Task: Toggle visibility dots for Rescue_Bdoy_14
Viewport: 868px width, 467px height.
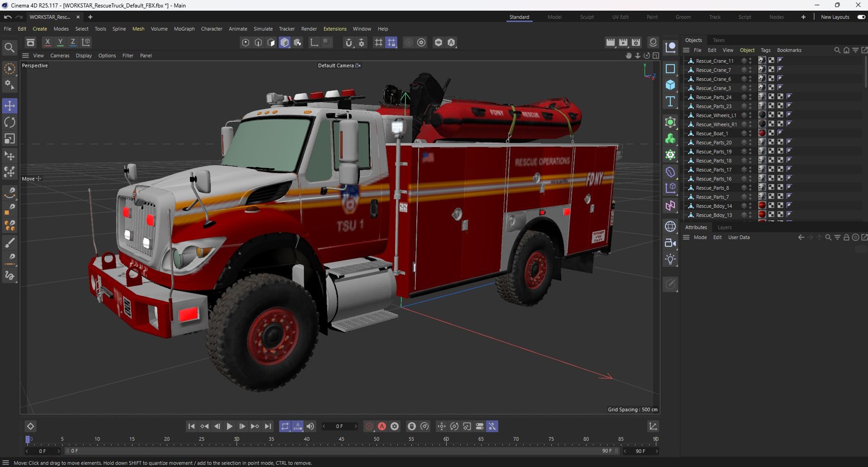Action: 750,206
